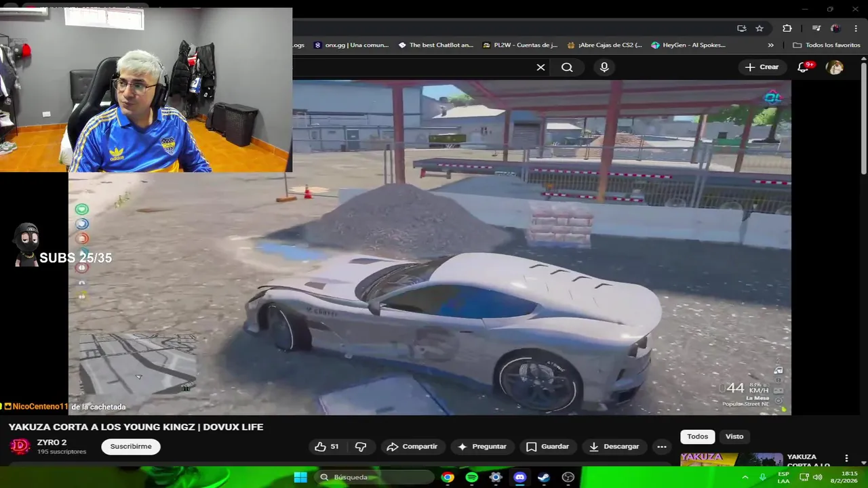Show hidden system tray icons
868x488 pixels.
pyautogui.click(x=745, y=477)
